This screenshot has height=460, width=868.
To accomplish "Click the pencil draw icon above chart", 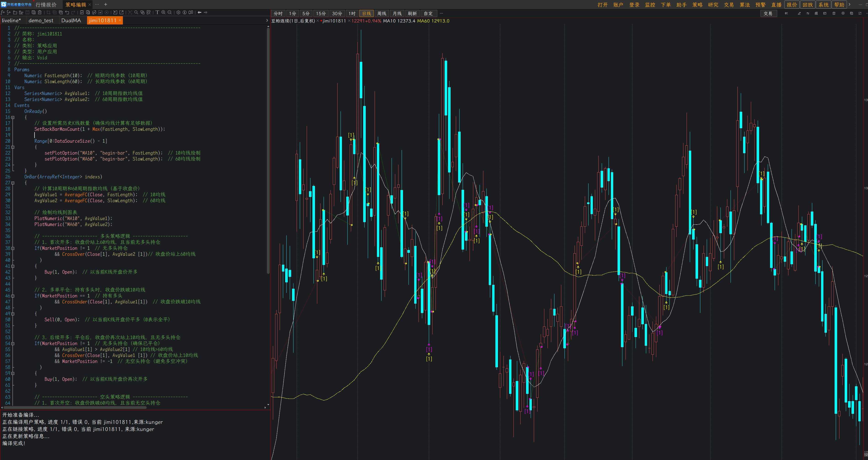I will click(x=799, y=14).
